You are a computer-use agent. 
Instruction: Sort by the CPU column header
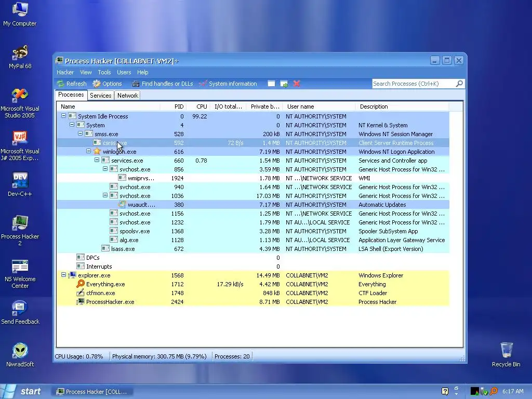199,107
